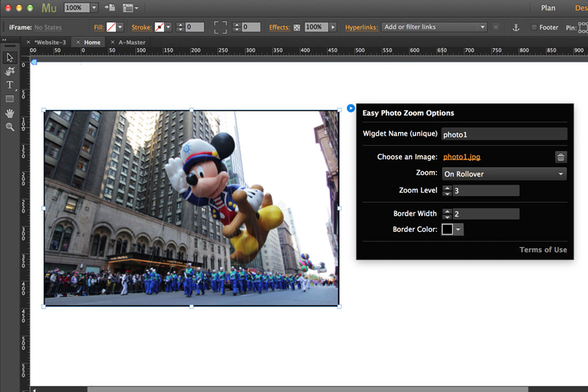
Task: Click the black Border Color swatch
Action: click(x=447, y=229)
